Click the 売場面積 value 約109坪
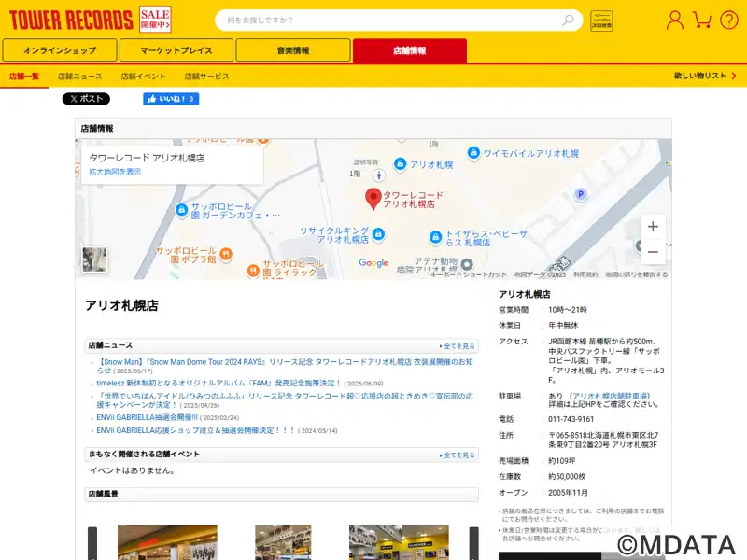The width and height of the screenshot is (747, 560). click(562, 461)
